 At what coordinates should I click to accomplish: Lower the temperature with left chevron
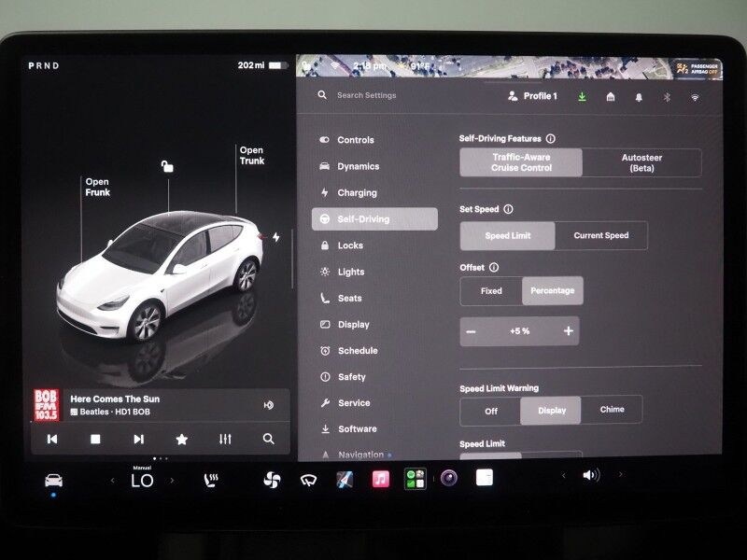113,481
